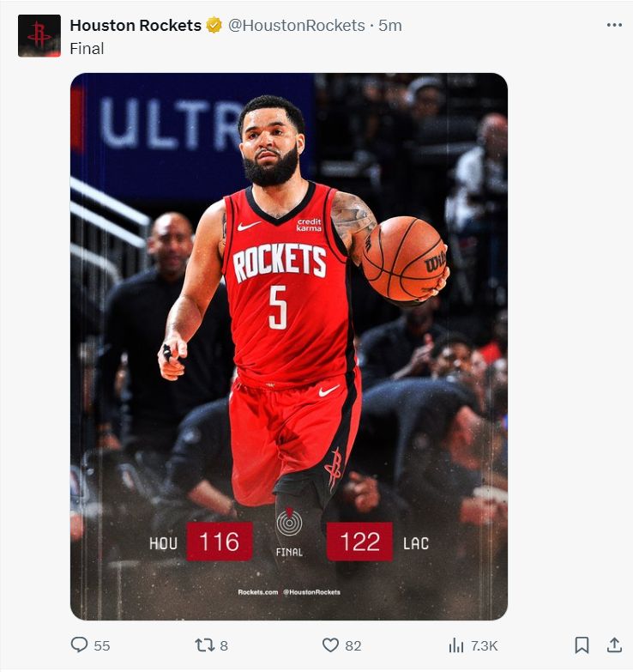633x672 pixels.
Task: Click the 7.3K view count
Action: click(485, 646)
